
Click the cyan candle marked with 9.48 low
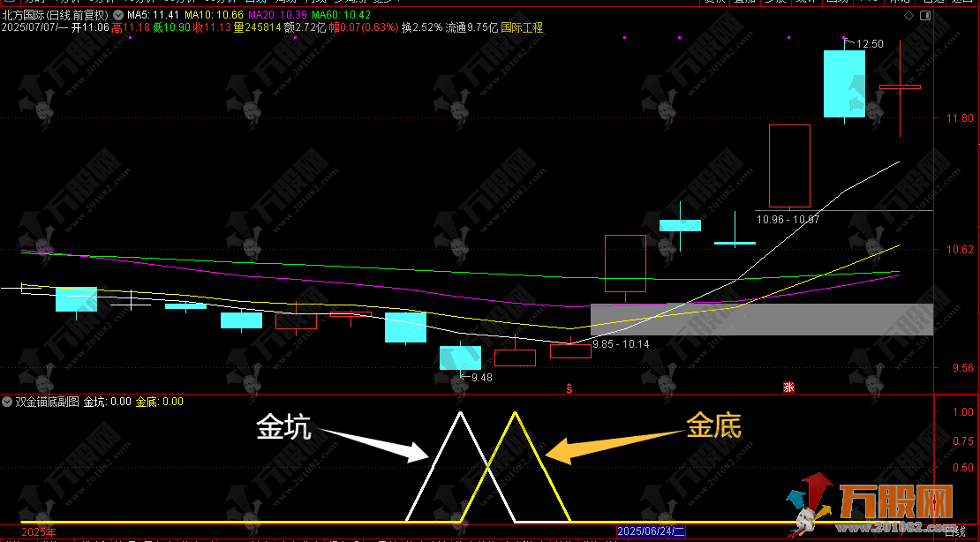click(461, 358)
